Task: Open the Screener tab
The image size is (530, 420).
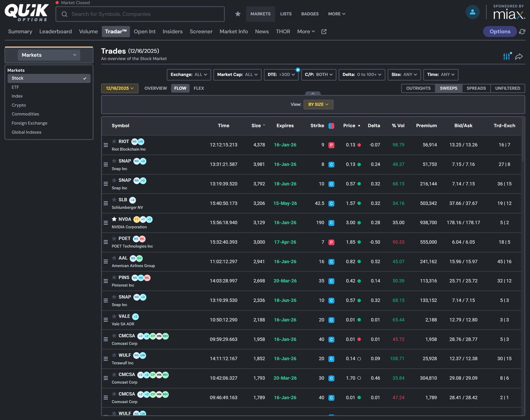Action: pyautogui.click(x=201, y=31)
